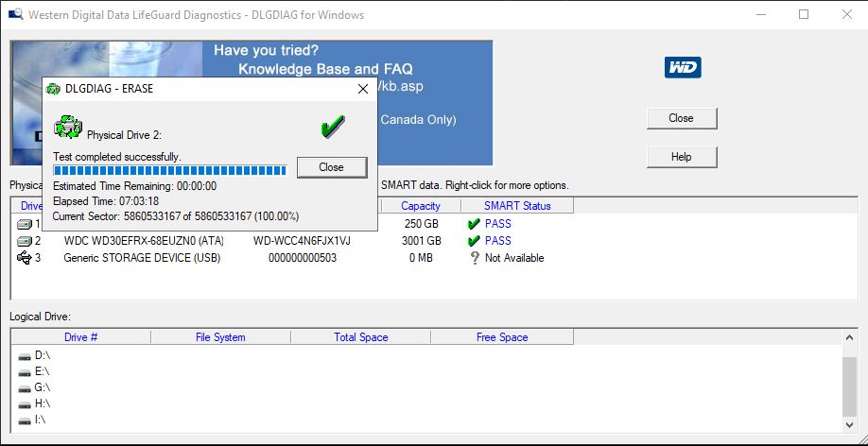The width and height of the screenshot is (868, 446).
Task: Click the Close button in the ERASE dialog
Action: point(331,167)
